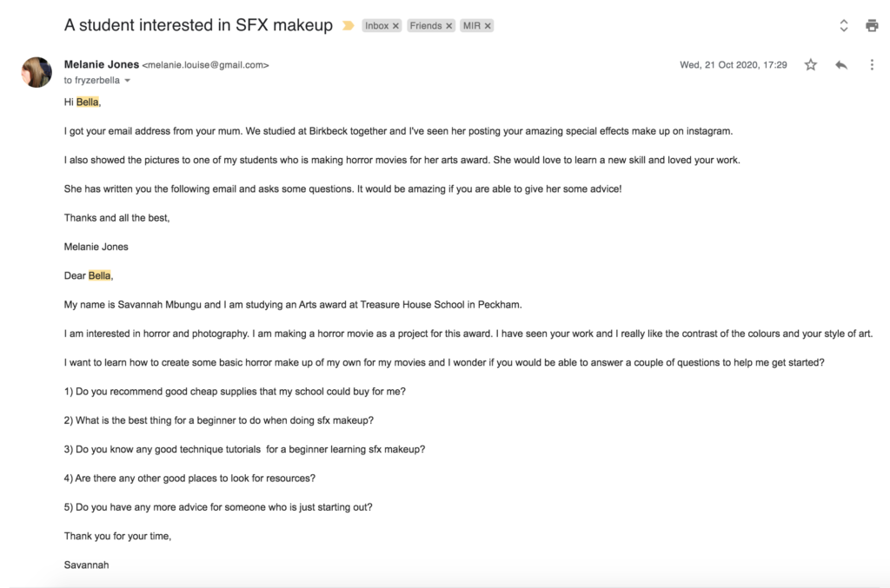Remove the Inbox label

pyautogui.click(x=395, y=26)
